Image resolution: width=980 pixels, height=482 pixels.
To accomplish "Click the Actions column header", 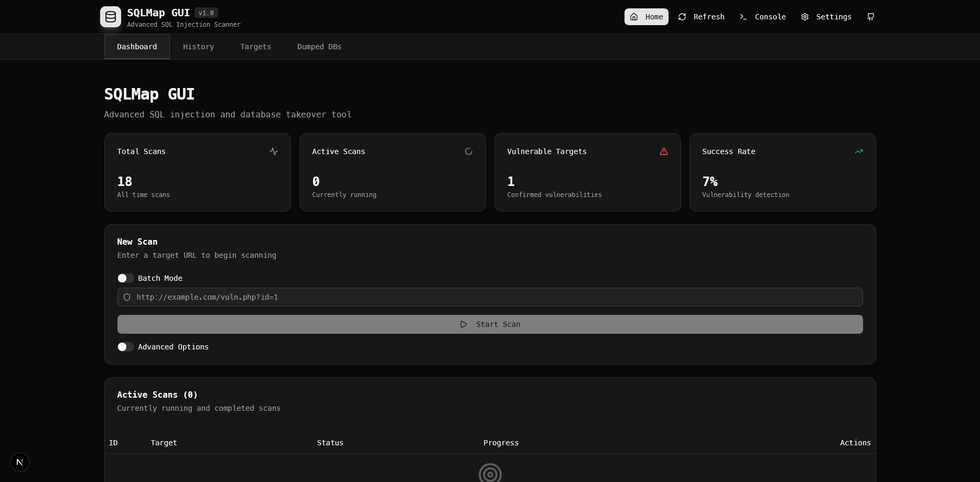I will tap(855, 443).
